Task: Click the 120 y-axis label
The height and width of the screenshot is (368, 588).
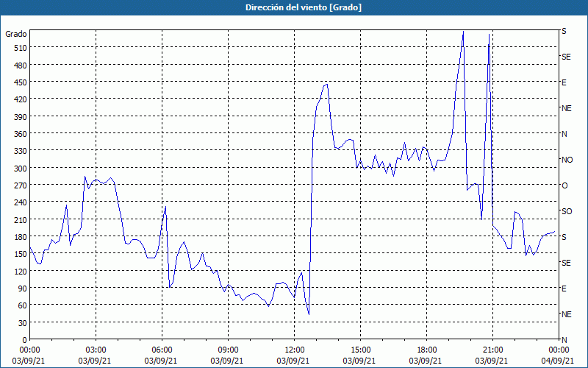Action: coord(21,271)
